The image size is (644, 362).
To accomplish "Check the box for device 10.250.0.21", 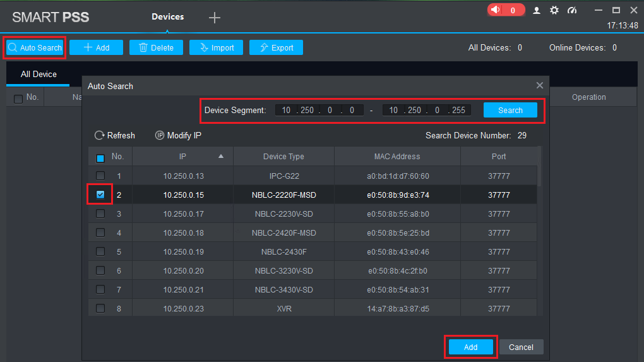I will (x=100, y=289).
